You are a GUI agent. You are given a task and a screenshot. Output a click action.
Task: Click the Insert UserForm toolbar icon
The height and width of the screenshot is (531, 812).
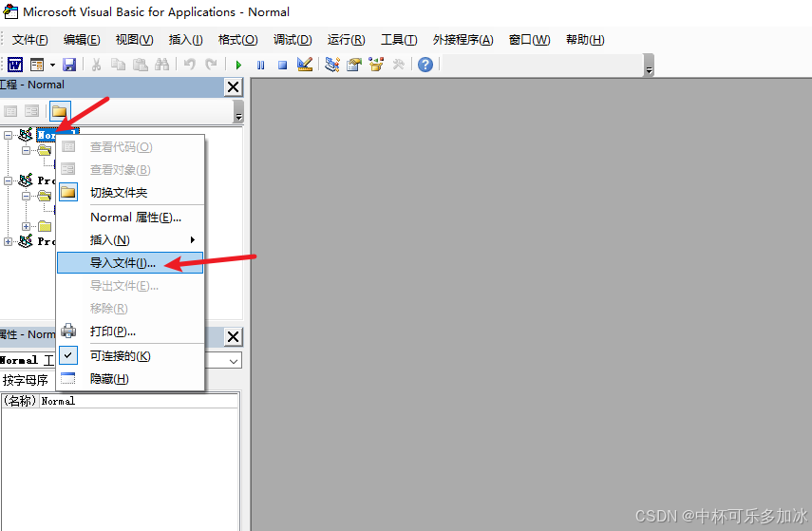coord(37,65)
